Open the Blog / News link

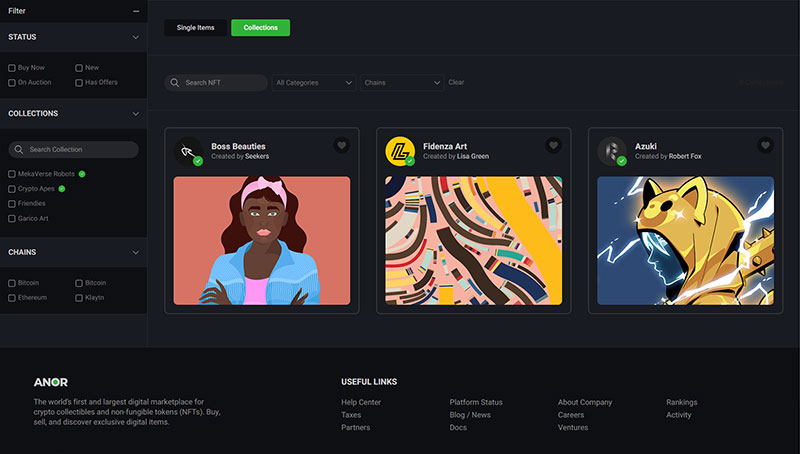point(470,415)
